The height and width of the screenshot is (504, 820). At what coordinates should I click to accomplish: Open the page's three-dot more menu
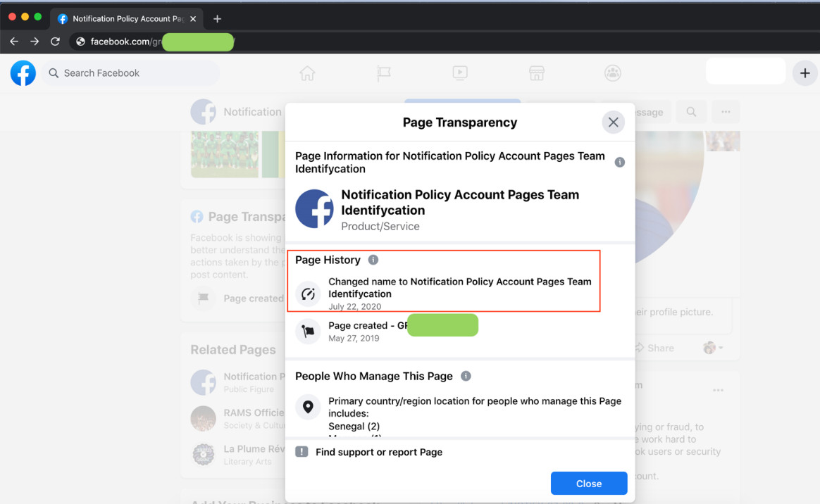tap(726, 111)
